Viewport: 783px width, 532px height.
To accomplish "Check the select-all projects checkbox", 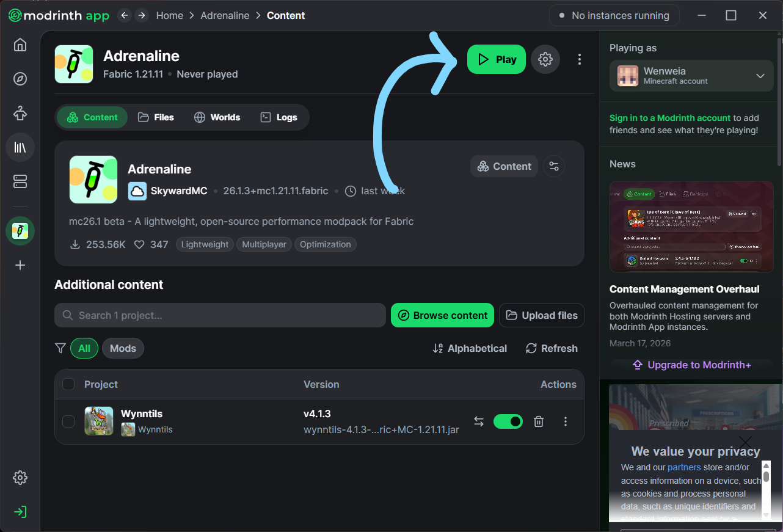I will click(x=68, y=384).
